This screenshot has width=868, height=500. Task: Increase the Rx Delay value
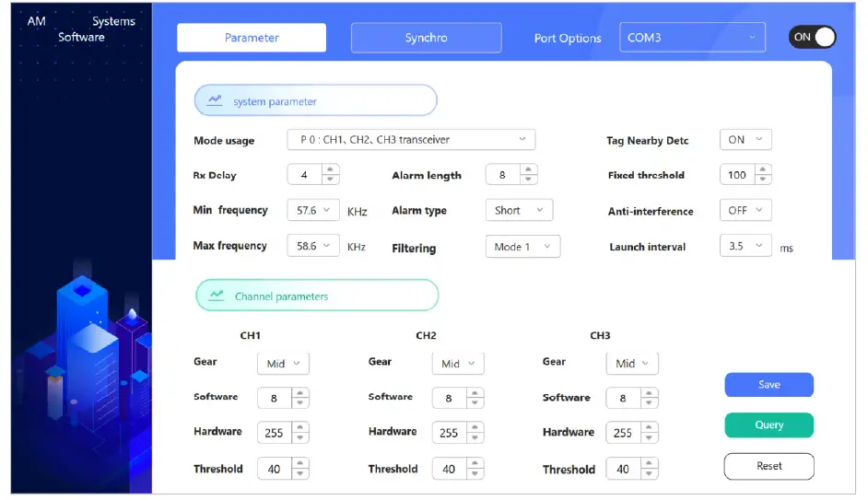tap(330, 169)
